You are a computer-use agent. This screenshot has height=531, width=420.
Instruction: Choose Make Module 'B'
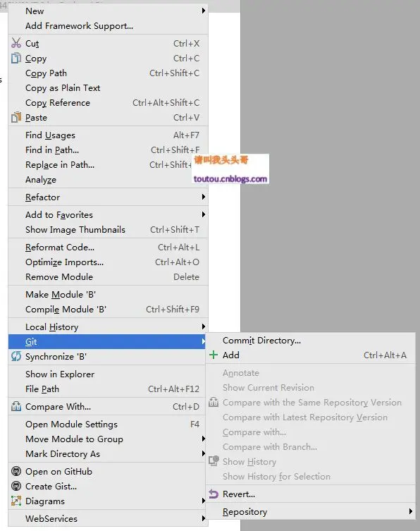pyautogui.click(x=108, y=294)
